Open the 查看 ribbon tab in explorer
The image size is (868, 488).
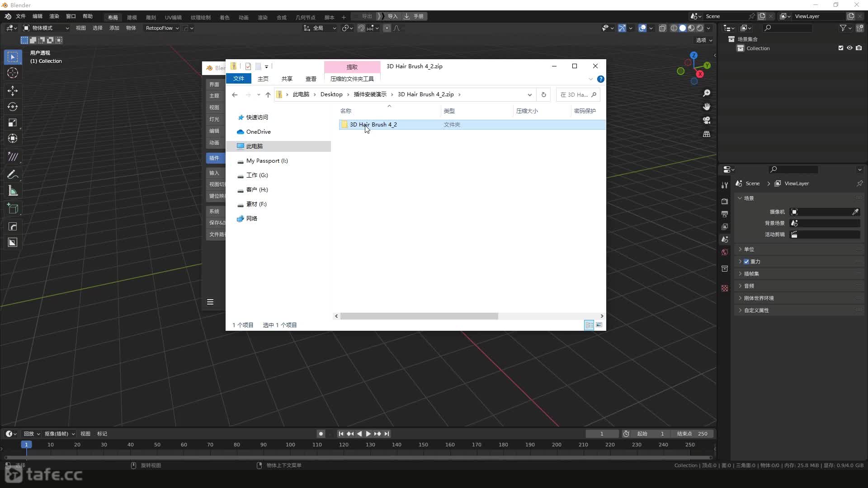point(311,79)
